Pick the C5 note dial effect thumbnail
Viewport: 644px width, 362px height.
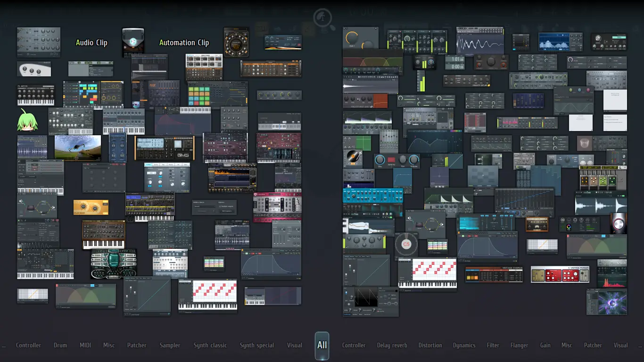click(406, 244)
